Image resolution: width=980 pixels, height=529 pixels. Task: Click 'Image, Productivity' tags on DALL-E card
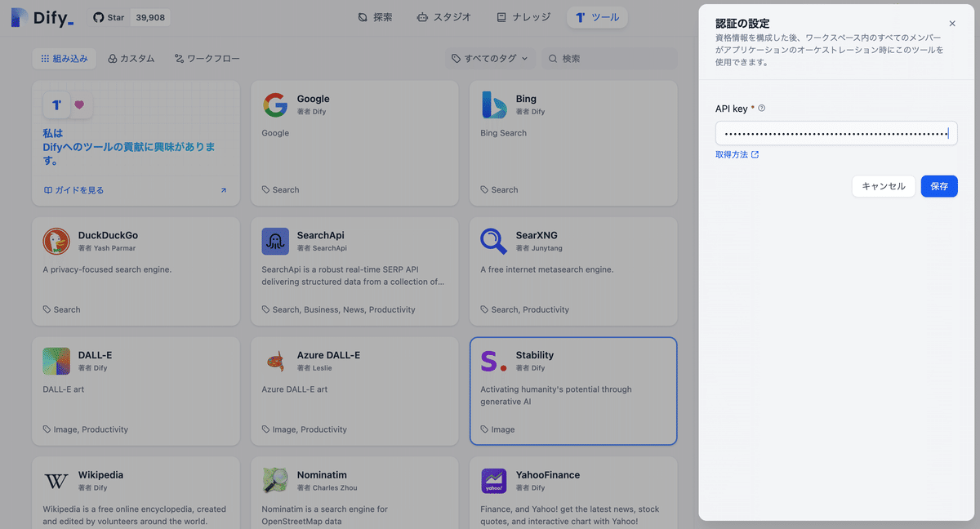91,429
